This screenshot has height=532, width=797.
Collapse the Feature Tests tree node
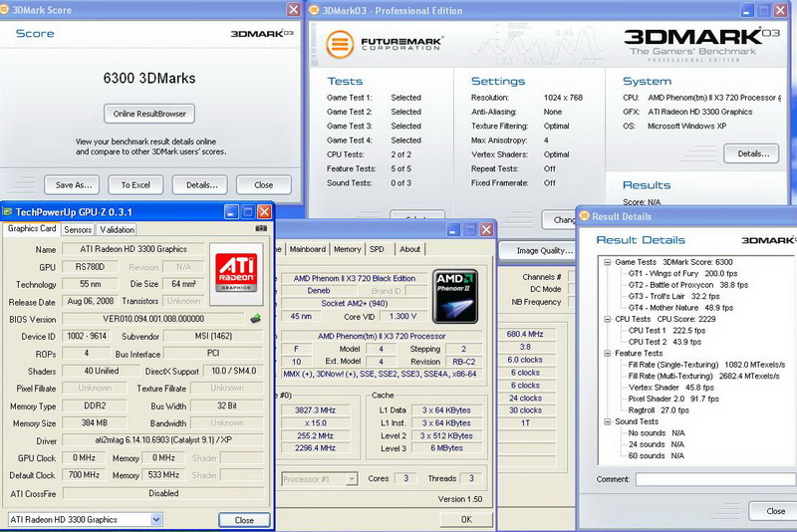(x=607, y=353)
